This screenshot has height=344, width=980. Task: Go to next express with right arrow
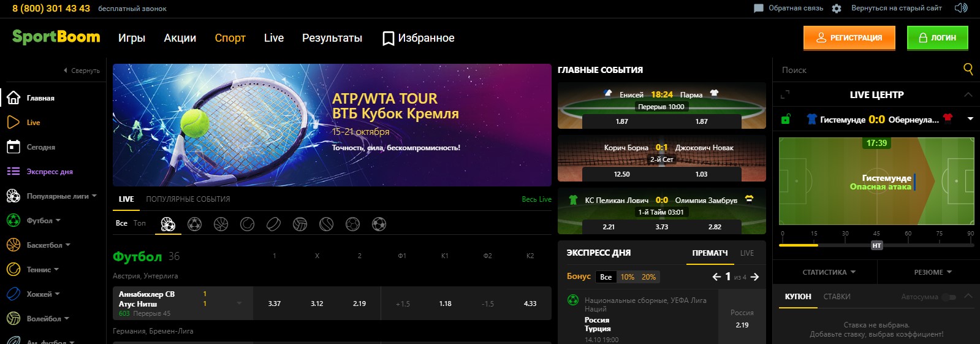point(754,277)
